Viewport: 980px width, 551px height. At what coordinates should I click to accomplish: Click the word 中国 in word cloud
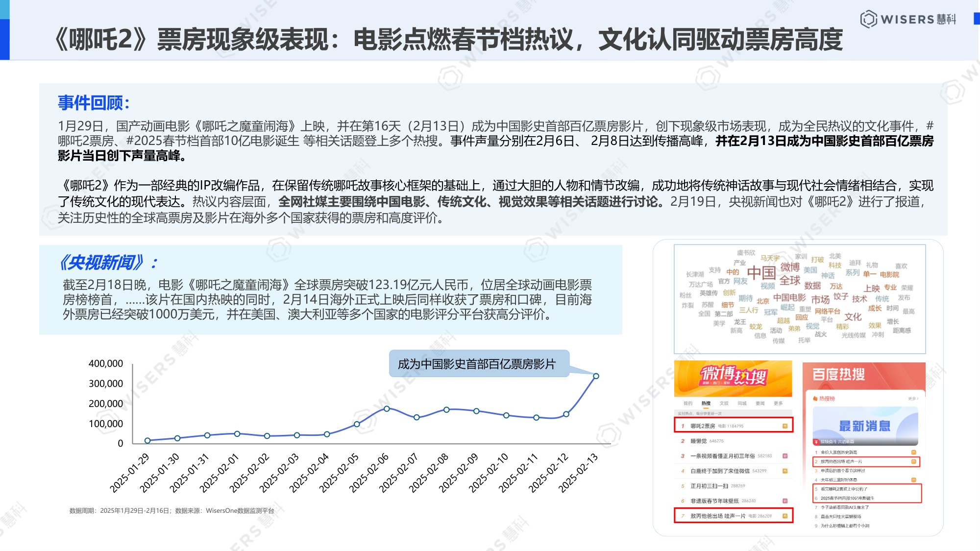coord(761,273)
